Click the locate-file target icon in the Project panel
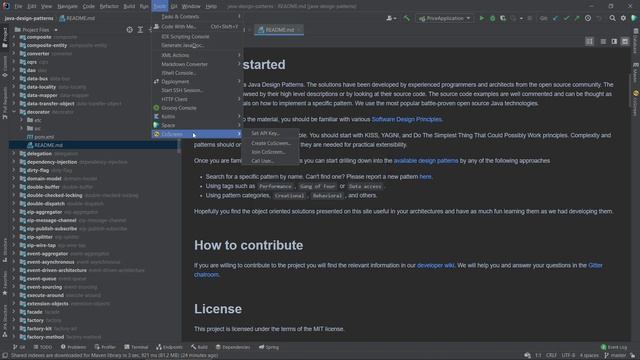The width and height of the screenshot is (640, 360). [x=129, y=30]
